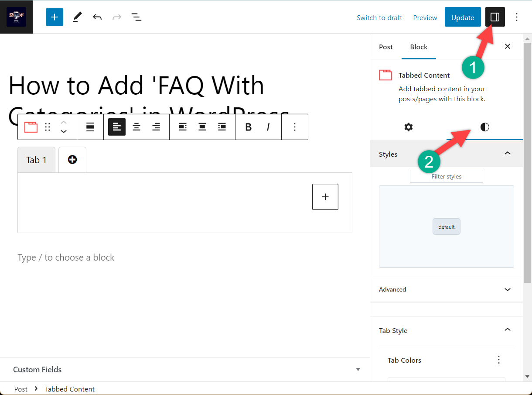Image resolution: width=532 pixels, height=395 pixels.
Task: Add a new tab with the plus icon
Action: (x=72, y=160)
